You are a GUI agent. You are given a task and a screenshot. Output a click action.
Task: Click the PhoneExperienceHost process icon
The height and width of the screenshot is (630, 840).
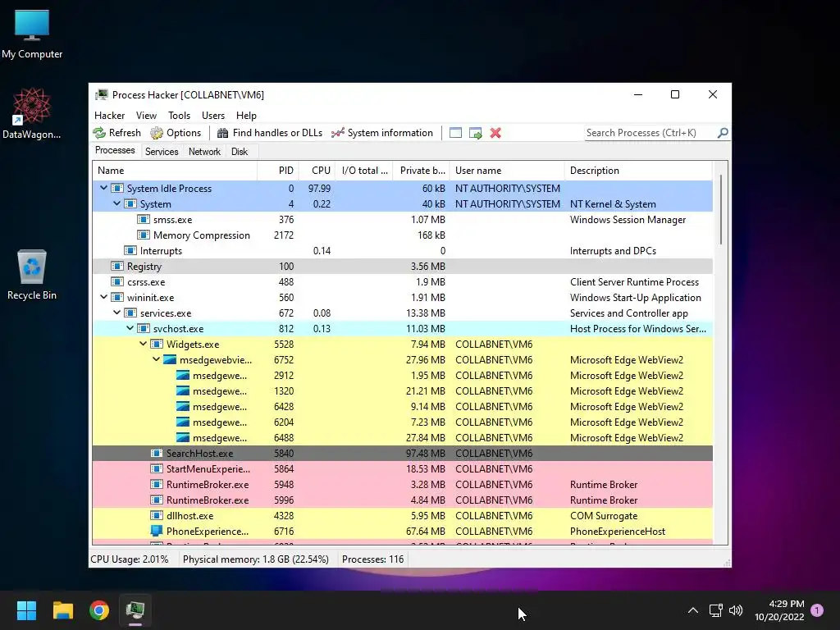pos(157,531)
